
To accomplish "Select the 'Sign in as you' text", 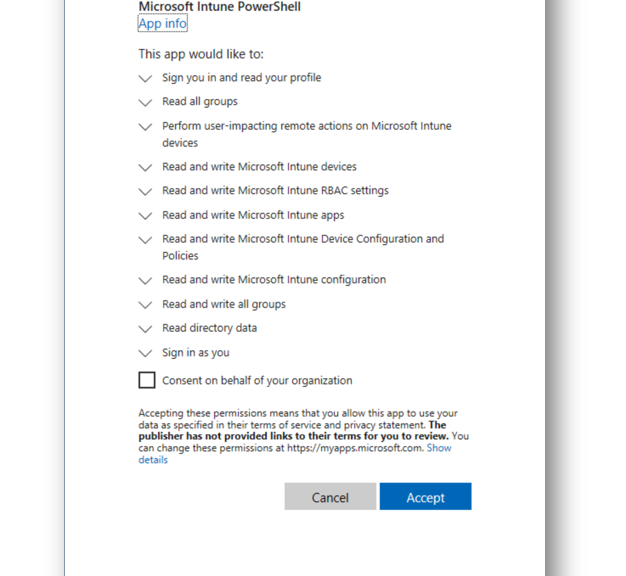I will tap(196, 353).
